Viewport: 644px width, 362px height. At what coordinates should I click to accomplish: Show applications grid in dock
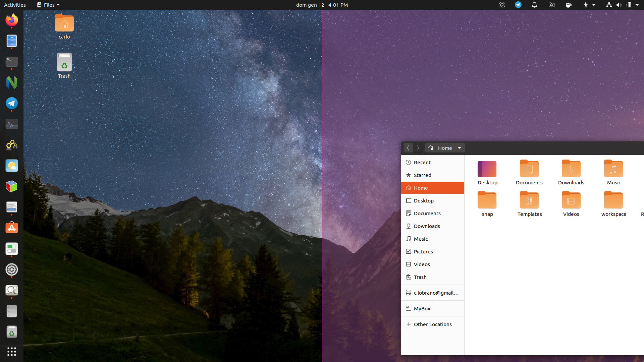pyautogui.click(x=12, y=351)
